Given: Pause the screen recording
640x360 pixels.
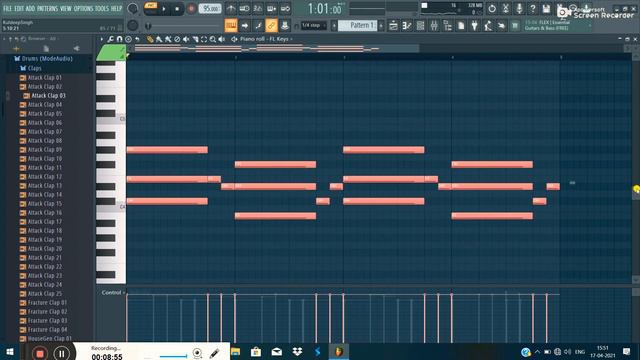Looking at the screenshot, I should click(62, 353).
